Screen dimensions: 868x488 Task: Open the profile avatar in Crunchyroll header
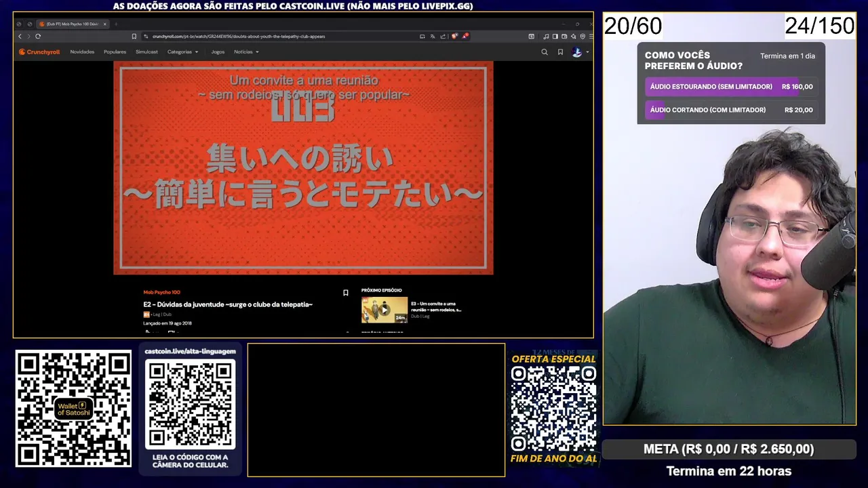(577, 52)
